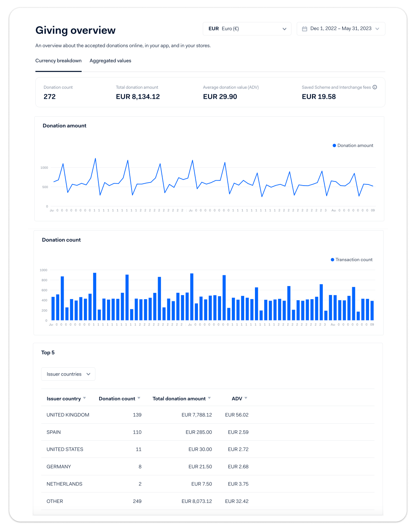The height and width of the screenshot is (532, 416).
Task: Click donation count 249 for Other
Action: coord(137,501)
